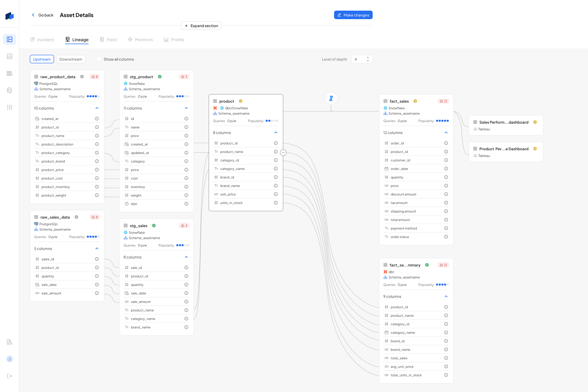Collapse lineage with product minus node
The height and width of the screenshot is (392, 588).
tap(283, 153)
